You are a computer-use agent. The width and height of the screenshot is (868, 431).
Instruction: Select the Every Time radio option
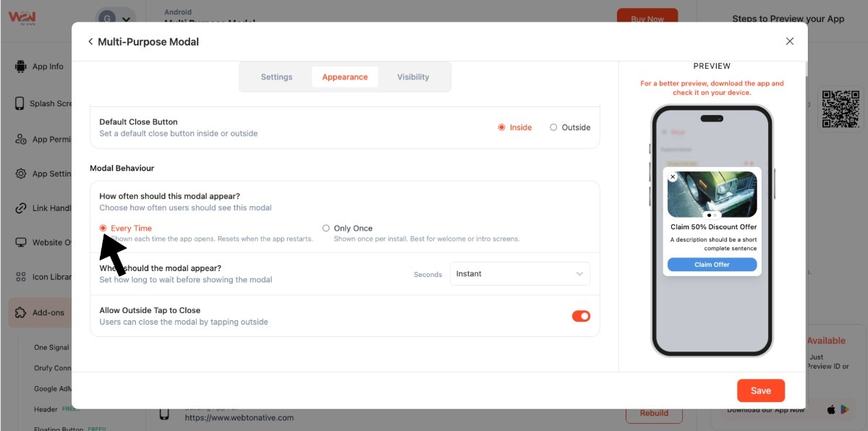[x=103, y=229]
